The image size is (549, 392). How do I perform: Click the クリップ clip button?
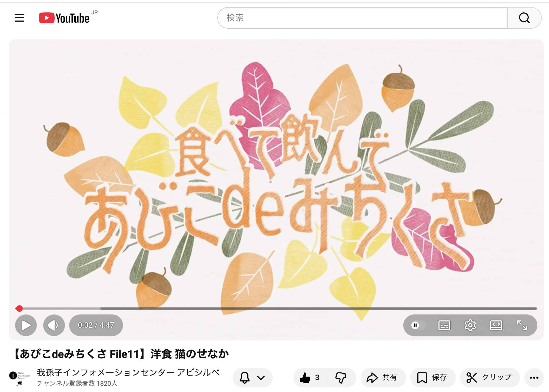point(490,377)
